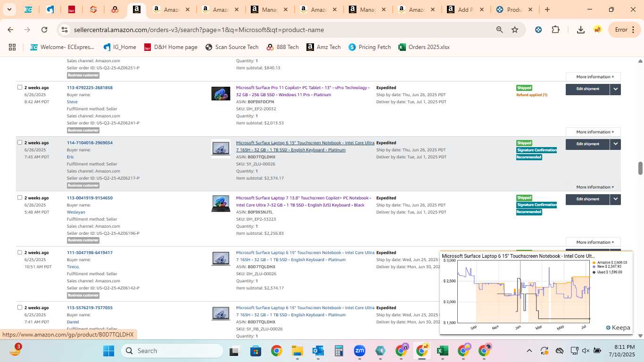This screenshot has height=362, width=644.
Task: Open Chrome downloads icon
Action: pos(581,30)
